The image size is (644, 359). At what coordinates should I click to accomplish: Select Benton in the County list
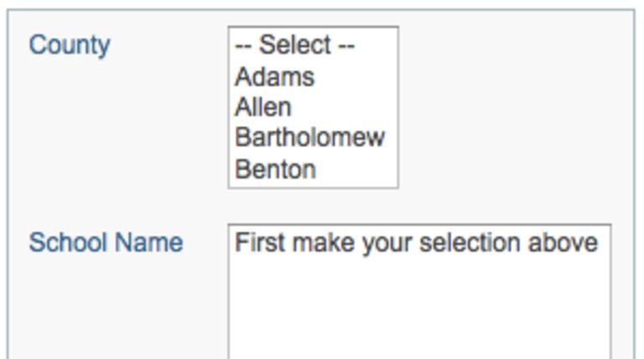coord(275,169)
